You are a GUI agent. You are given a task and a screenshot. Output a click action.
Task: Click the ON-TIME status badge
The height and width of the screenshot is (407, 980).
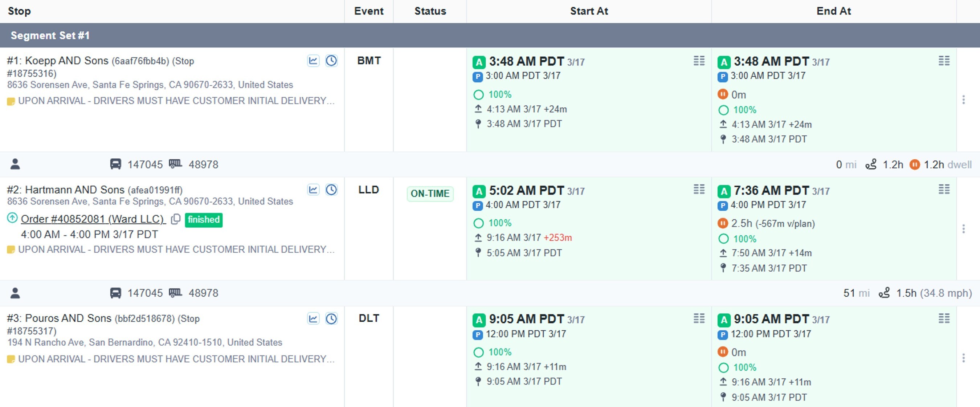(430, 194)
